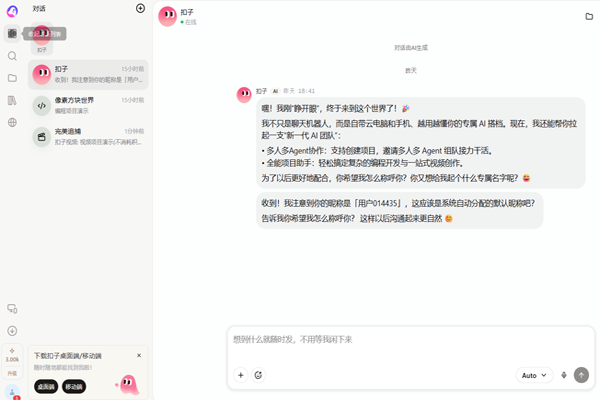Open the library books icon in sidebar

[12, 100]
